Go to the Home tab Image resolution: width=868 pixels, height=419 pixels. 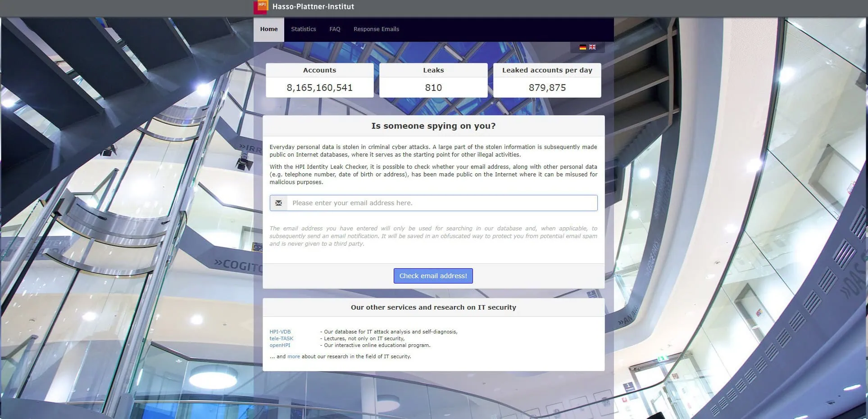point(268,29)
